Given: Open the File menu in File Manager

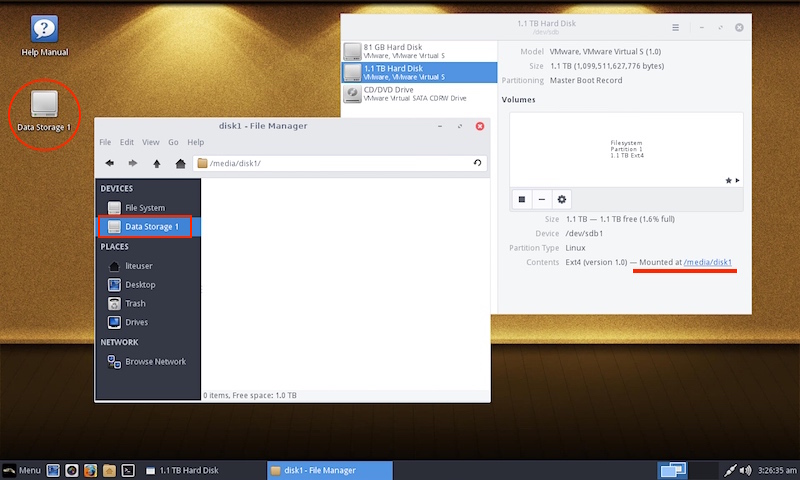Looking at the screenshot, I should click(x=105, y=142).
